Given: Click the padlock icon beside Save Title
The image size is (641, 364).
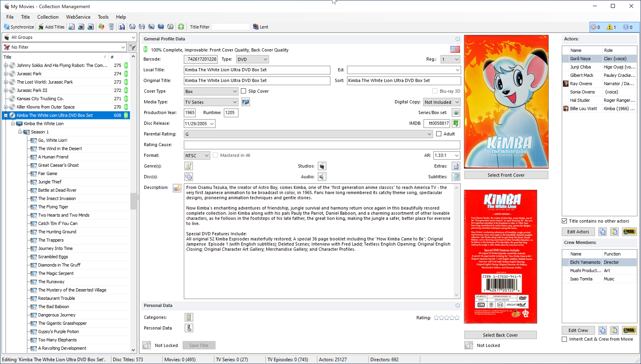Looking at the screenshot, I should tap(147, 345).
